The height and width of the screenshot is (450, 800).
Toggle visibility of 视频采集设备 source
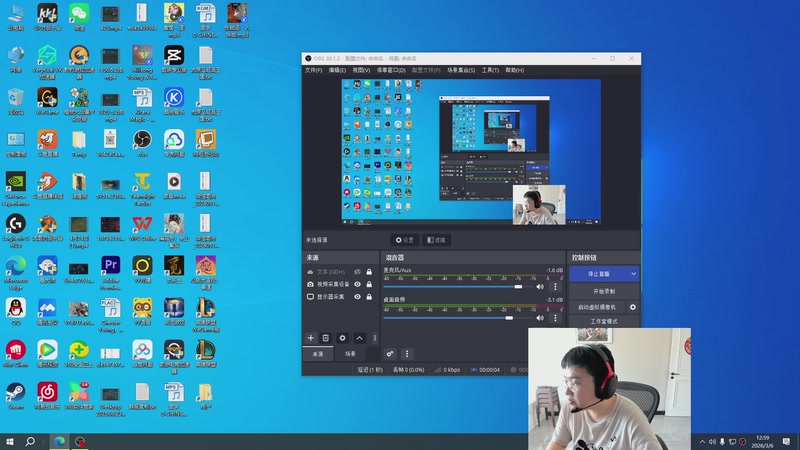(x=358, y=284)
